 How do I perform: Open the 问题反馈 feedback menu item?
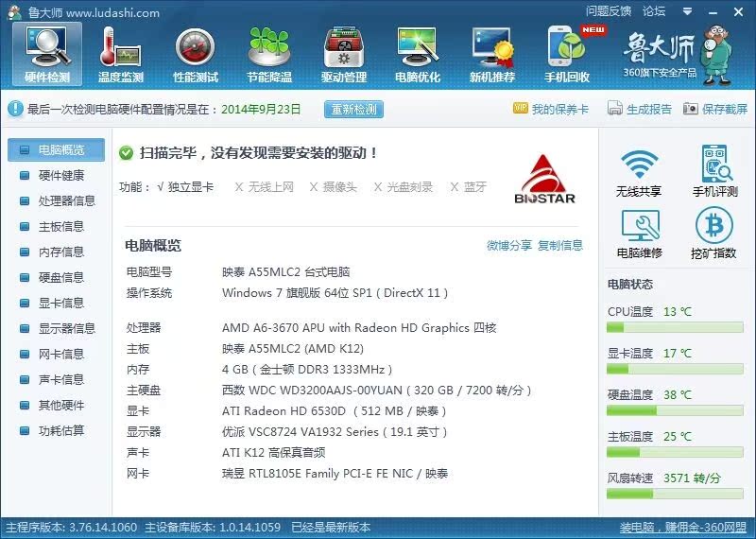[x=608, y=11]
